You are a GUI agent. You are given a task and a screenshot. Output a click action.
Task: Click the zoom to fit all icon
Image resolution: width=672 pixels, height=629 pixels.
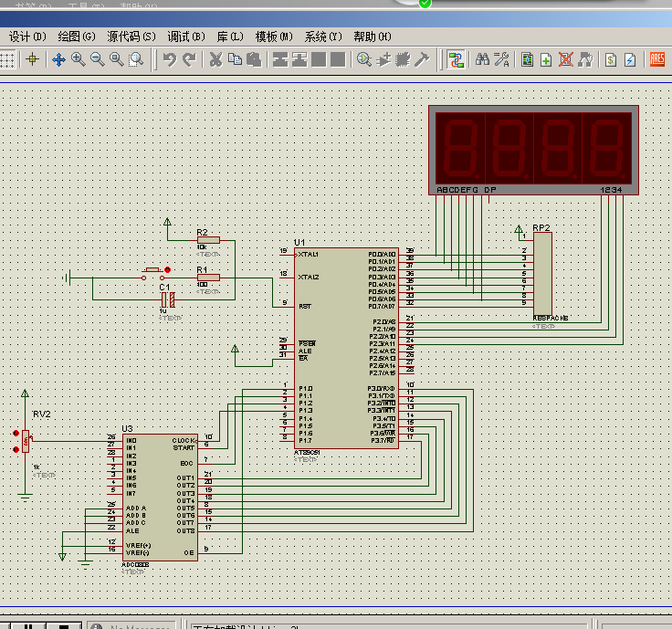coord(117,59)
